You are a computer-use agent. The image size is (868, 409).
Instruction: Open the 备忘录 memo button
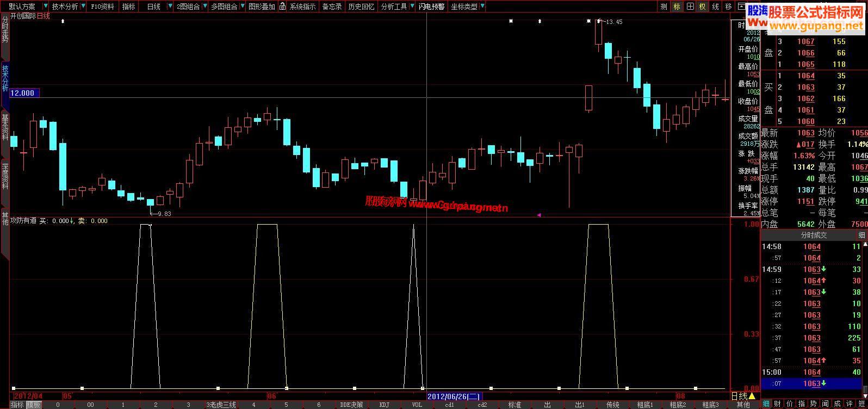(x=332, y=7)
